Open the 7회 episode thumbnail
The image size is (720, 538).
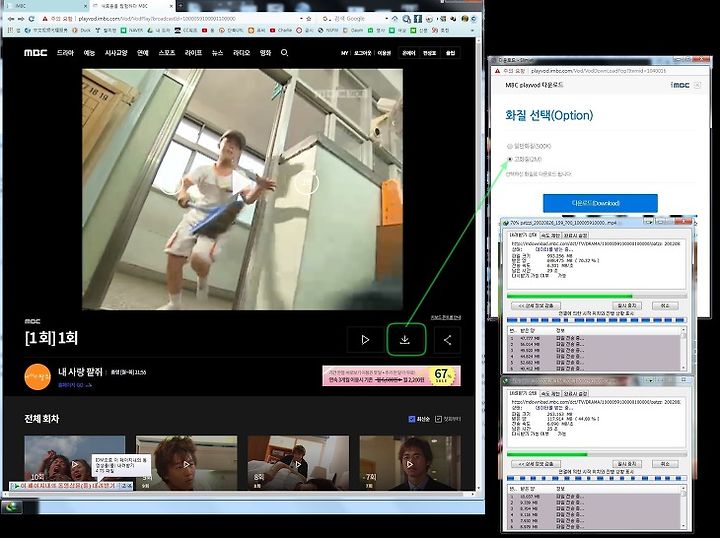(410, 463)
